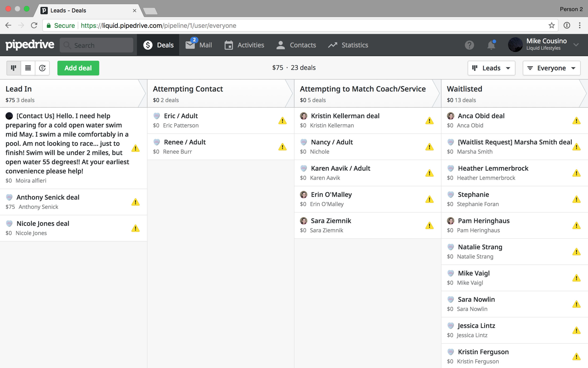Go to the Contacts tab
588x368 pixels.
click(296, 45)
